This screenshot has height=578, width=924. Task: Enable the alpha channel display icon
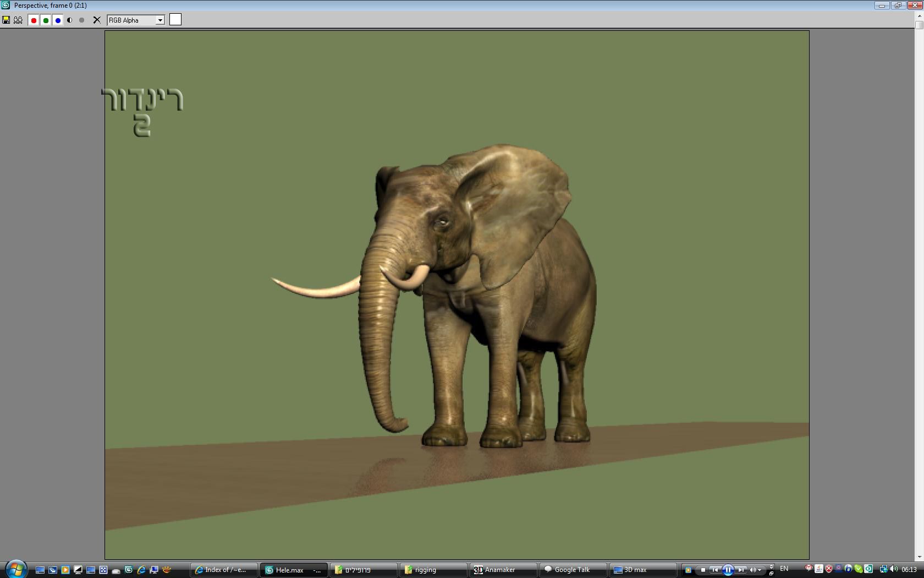tap(70, 20)
